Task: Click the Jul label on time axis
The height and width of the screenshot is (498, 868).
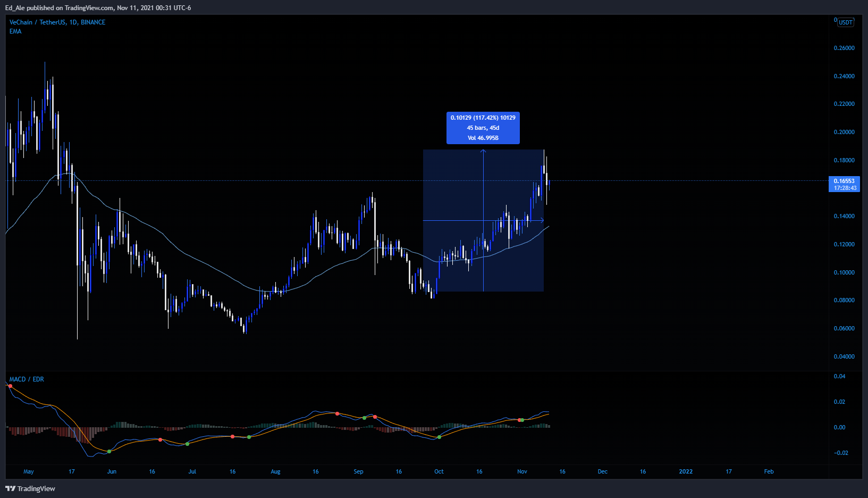Action: (192, 471)
